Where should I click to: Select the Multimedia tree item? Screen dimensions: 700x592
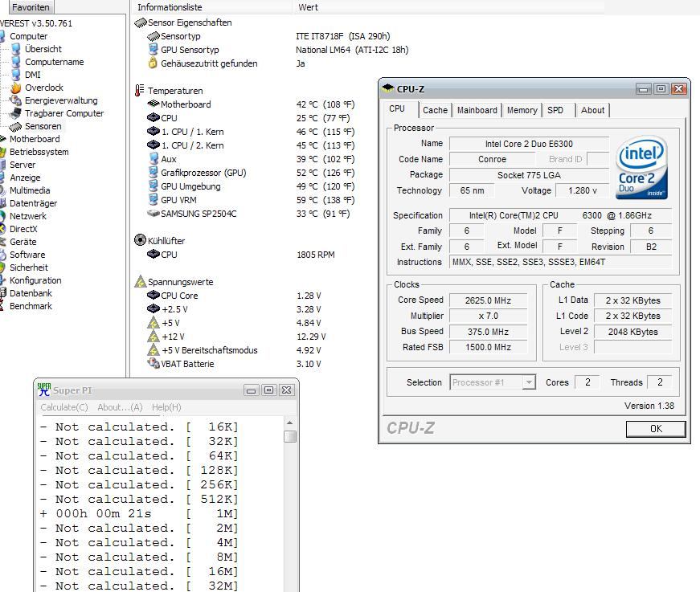coord(30,190)
